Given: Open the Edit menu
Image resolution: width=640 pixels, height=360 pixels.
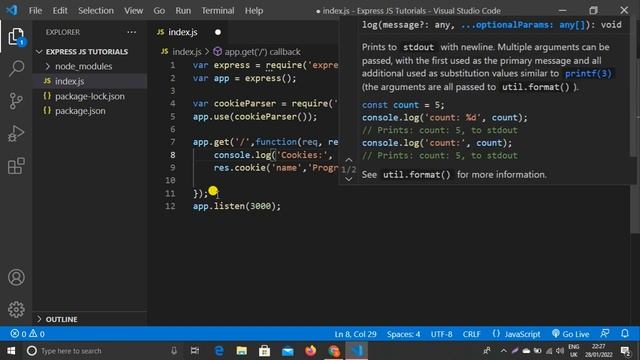Looking at the screenshot, I should [x=60, y=11].
